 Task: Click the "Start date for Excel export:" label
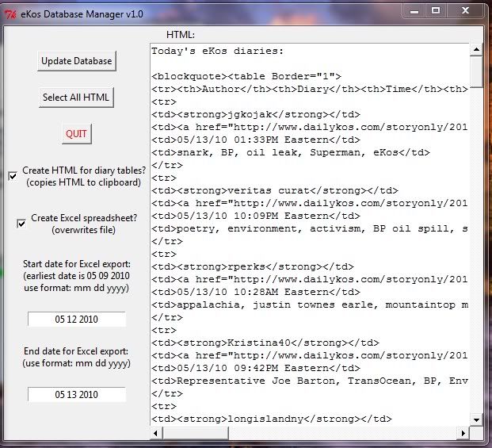coord(77,264)
